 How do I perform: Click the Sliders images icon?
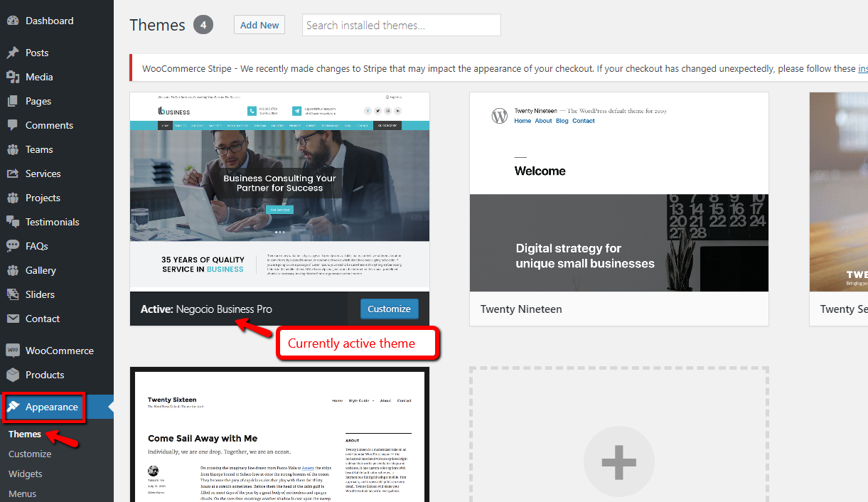coord(13,294)
